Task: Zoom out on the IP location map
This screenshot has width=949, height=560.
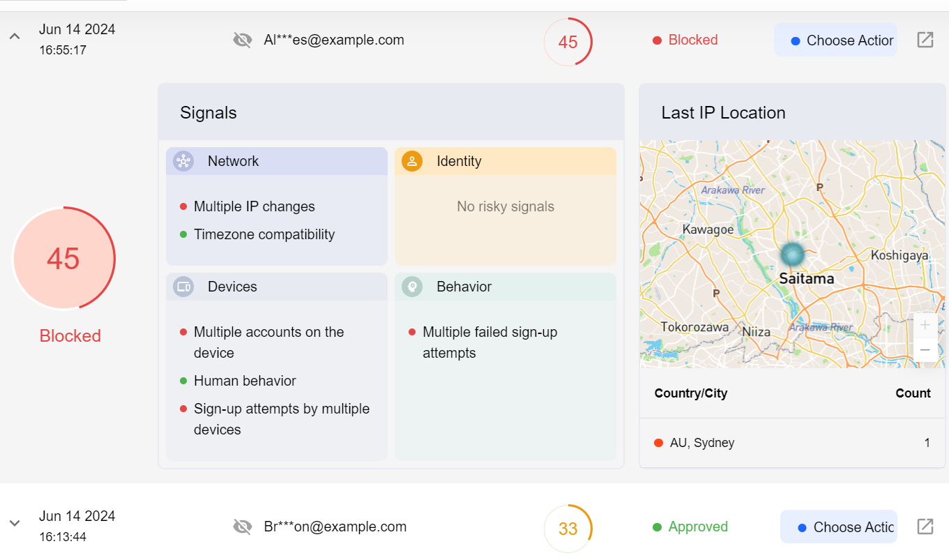Action: coord(925,349)
